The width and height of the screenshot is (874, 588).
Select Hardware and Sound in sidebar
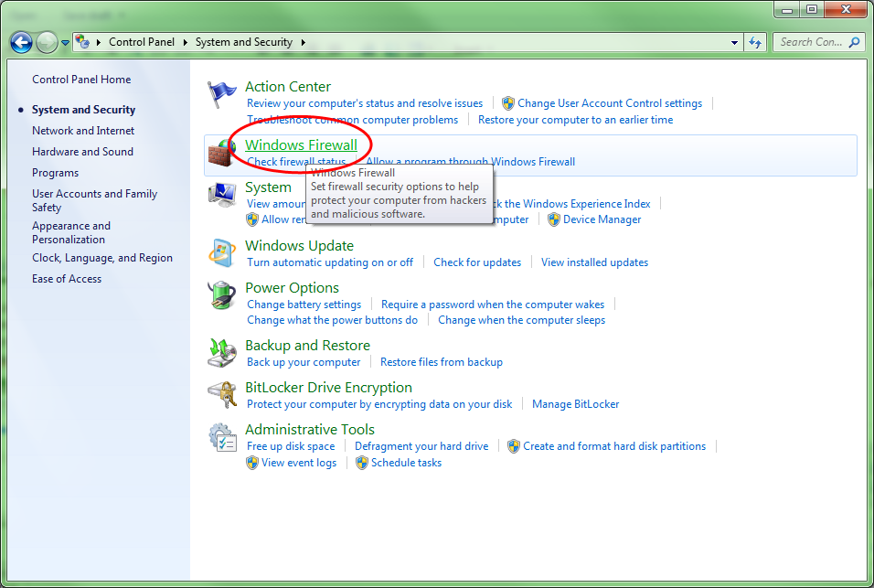[82, 152]
